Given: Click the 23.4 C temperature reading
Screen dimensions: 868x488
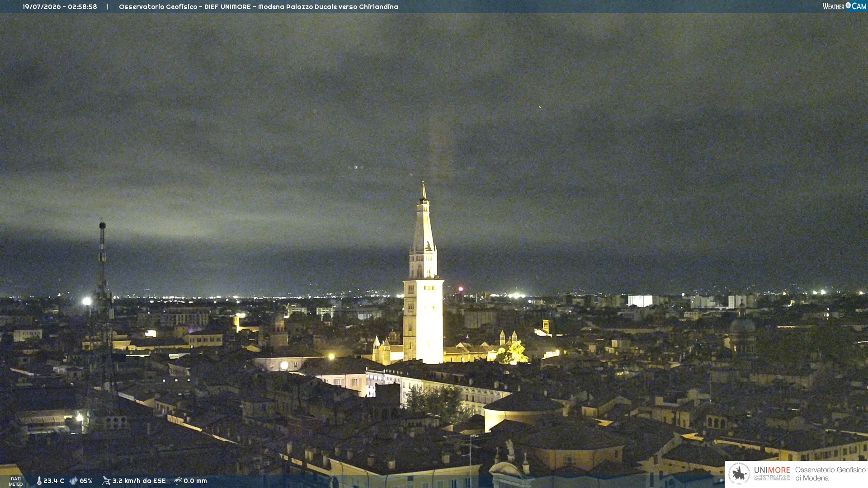Looking at the screenshot, I should (x=54, y=481).
